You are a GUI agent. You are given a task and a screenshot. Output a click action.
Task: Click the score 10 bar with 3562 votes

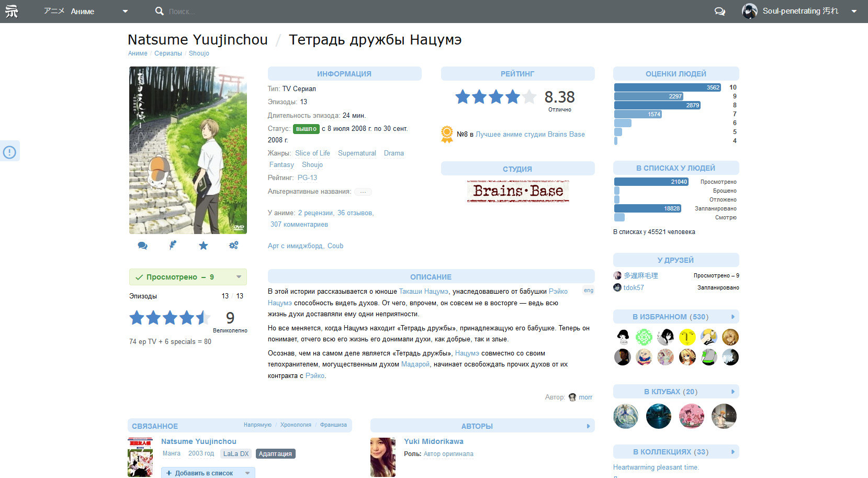tap(668, 87)
